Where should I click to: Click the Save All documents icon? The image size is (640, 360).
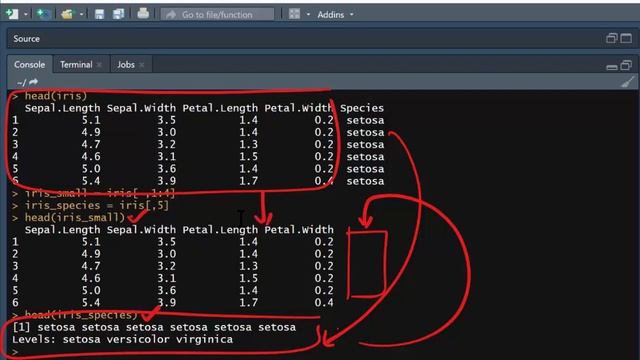pos(118,14)
